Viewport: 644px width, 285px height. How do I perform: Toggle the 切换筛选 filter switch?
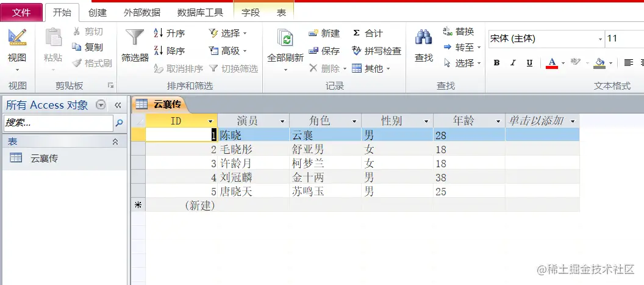pos(234,69)
